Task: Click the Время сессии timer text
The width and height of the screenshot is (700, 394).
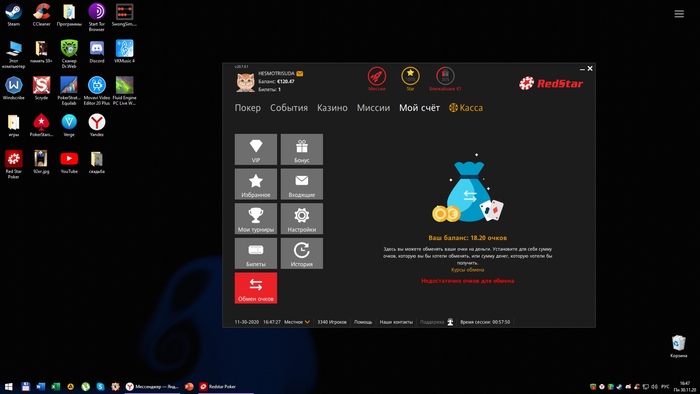Action: click(485, 322)
